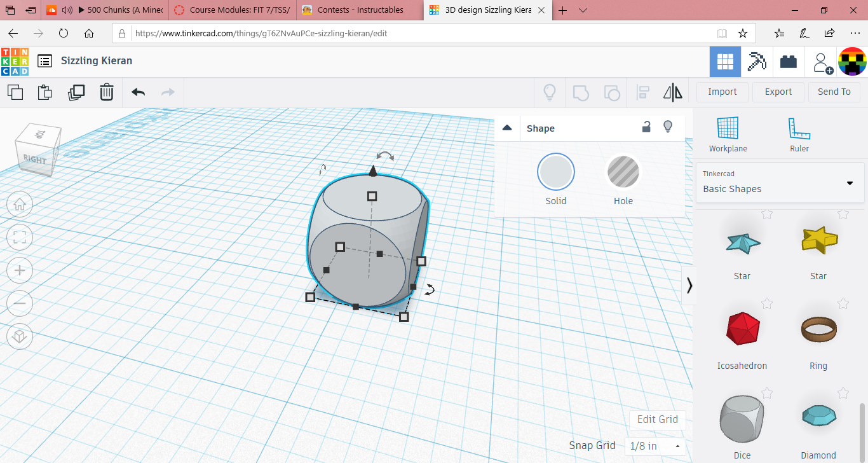Viewport: 868px width, 463px height.
Task: Favorite the Icosahedron shape star
Action: click(x=767, y=304)
